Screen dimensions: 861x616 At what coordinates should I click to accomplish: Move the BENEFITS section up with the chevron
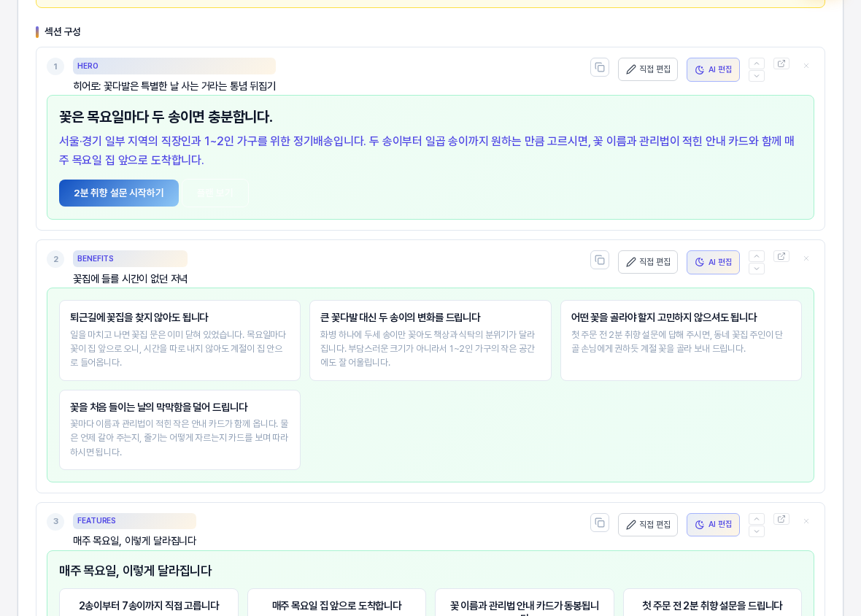(757, 256)
